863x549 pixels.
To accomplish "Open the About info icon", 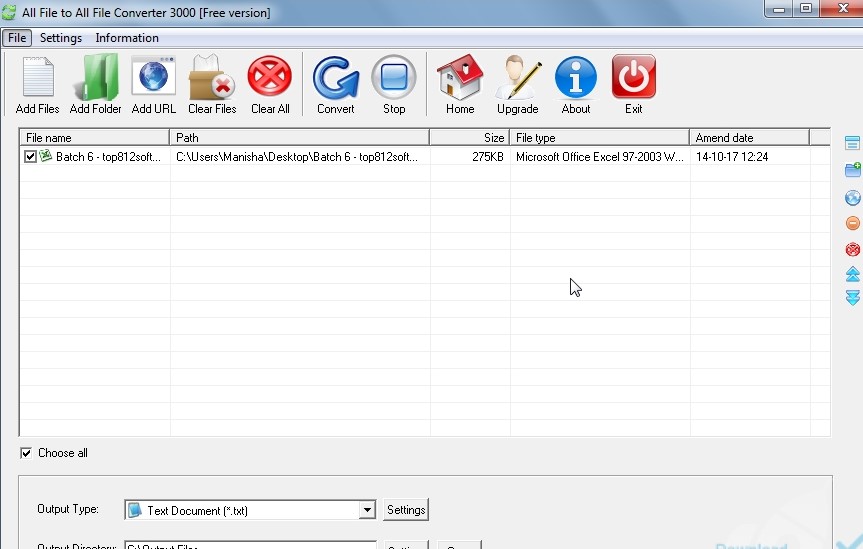I will pyautogui.click(x=576, y=78).
